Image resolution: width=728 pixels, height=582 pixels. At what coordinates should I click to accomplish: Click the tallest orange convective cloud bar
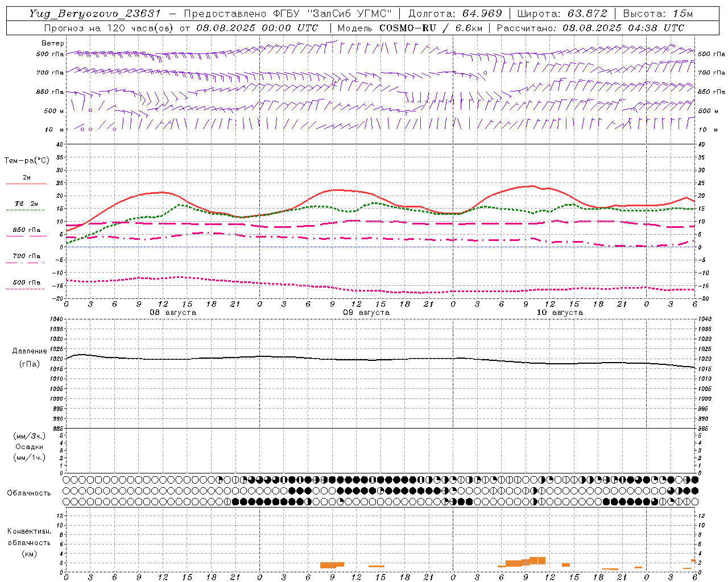(x=537, y=560)
